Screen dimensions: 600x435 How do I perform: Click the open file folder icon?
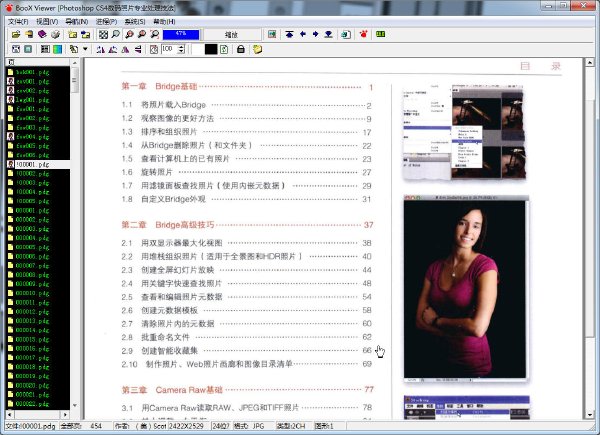tap(16, 34)
